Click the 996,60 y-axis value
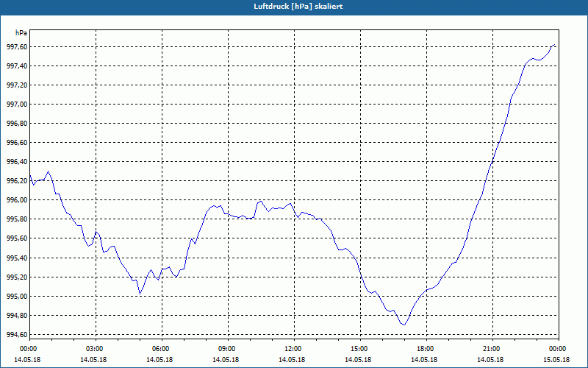 click(x=18, y=143)
